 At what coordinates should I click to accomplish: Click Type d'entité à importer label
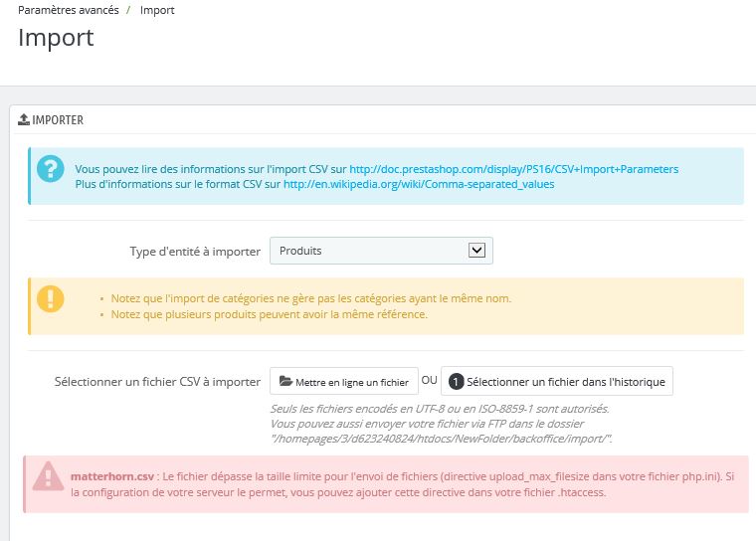[x=195, y=252]
